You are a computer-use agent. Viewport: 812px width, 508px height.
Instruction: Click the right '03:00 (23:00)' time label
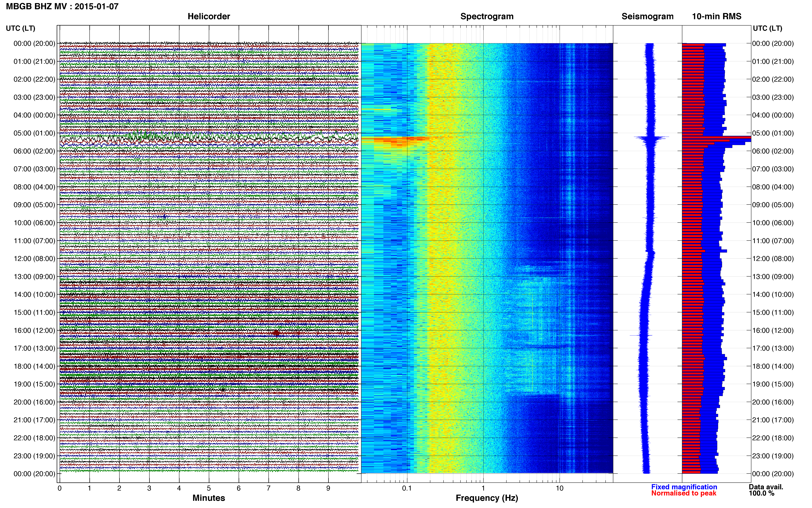pos(773,97)
